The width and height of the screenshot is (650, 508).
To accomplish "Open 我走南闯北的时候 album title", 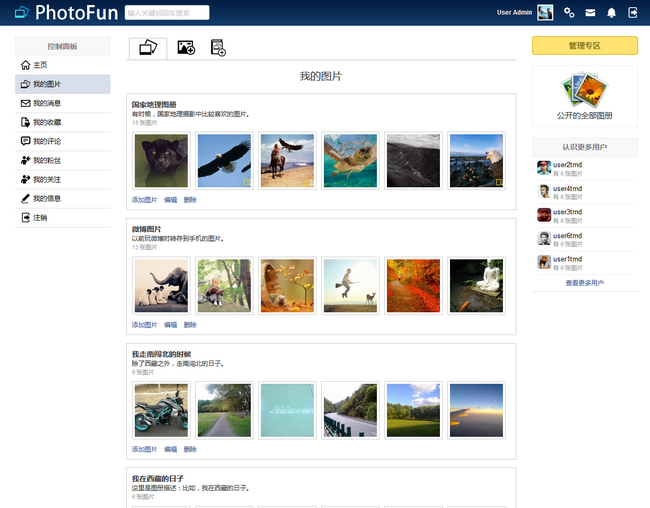I will pos(161,354).
